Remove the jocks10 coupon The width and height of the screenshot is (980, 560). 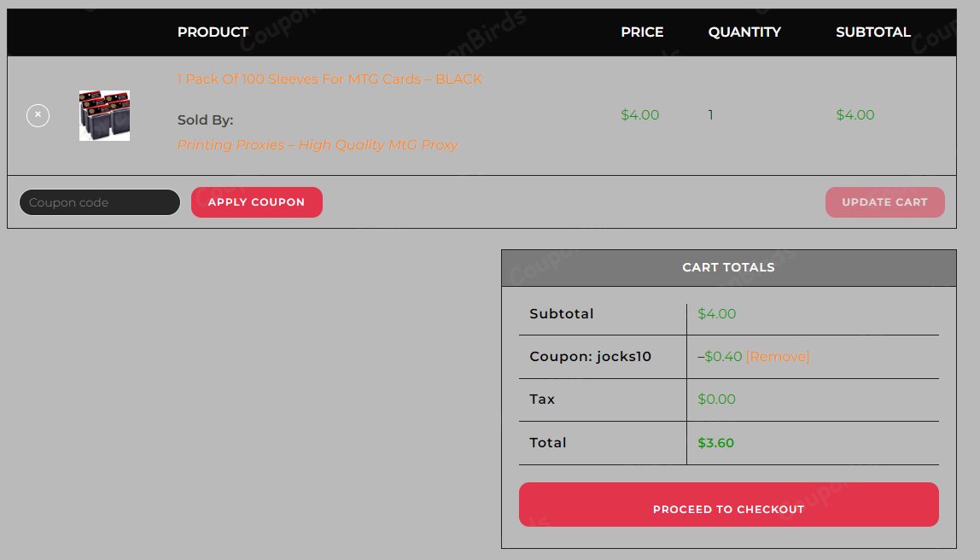pyautogui.click(x=777, y=357)
